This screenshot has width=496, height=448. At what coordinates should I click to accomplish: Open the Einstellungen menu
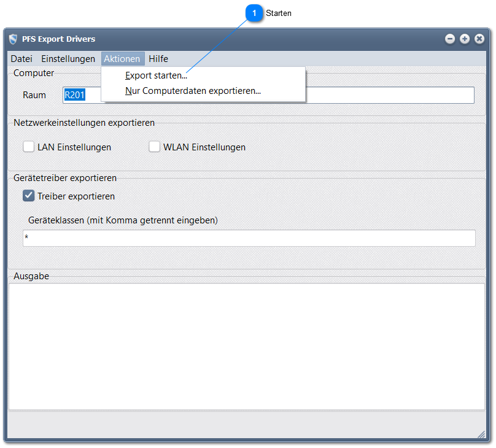[x=68, y=59]
